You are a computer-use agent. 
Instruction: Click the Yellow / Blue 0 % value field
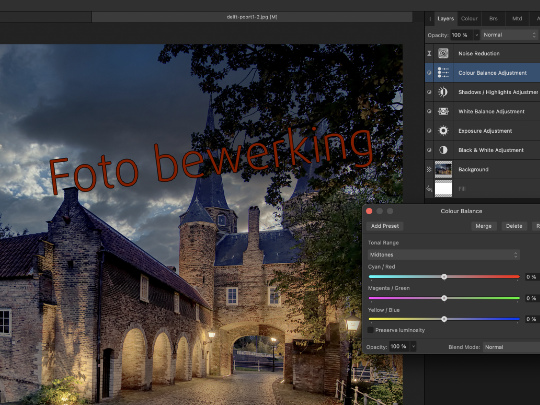pyautogui.click(x=532, y=319)
